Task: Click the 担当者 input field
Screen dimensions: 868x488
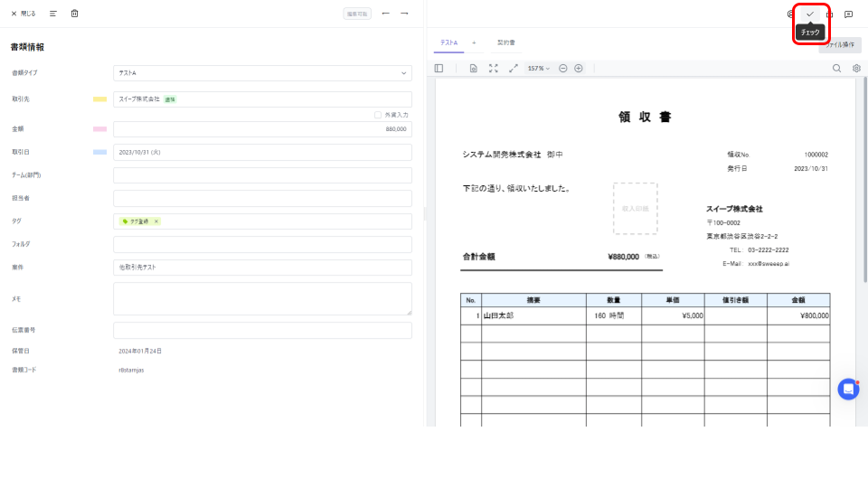Action: point(262,198)
